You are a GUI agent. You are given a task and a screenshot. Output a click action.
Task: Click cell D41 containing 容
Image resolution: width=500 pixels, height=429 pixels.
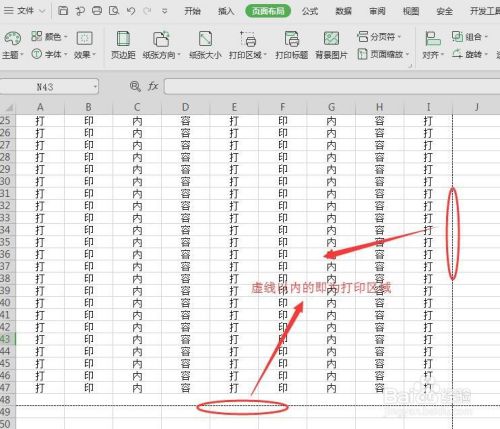pos(186,315)
